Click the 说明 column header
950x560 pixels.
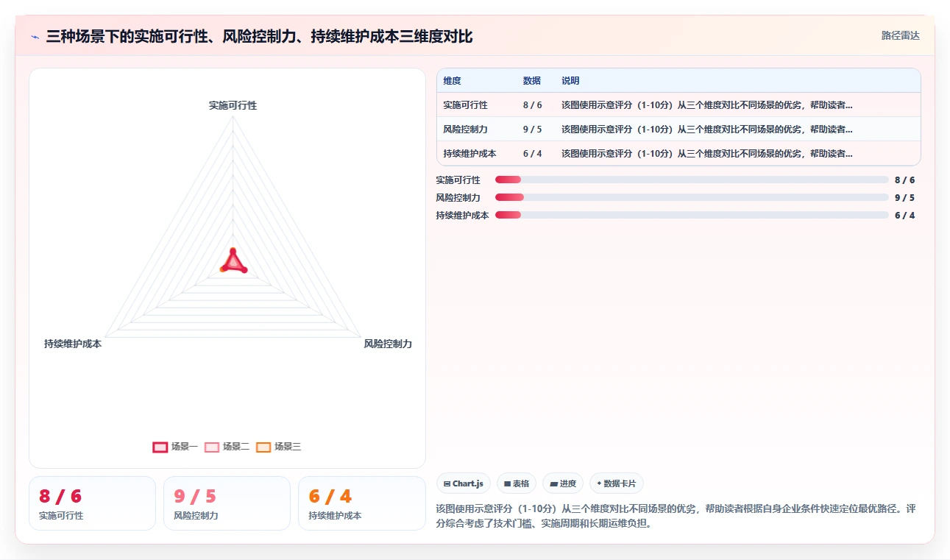point(570,81)
